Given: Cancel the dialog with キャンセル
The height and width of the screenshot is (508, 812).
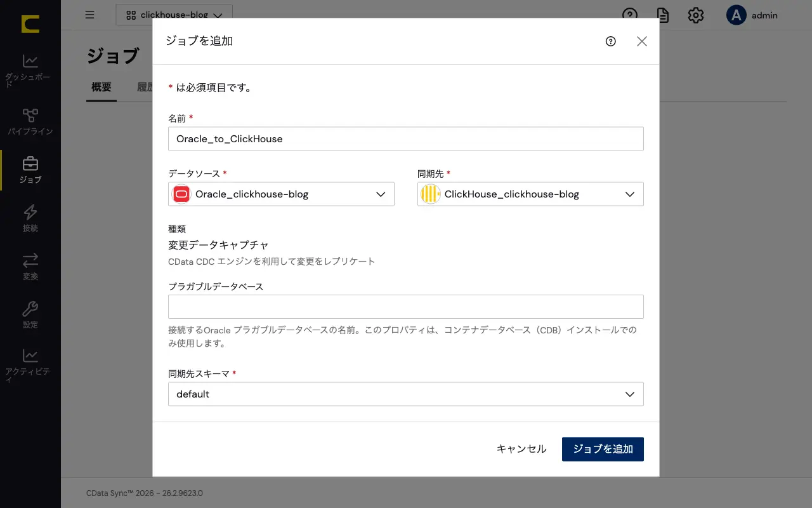Looking at the screenshot, I should point(521,449).
